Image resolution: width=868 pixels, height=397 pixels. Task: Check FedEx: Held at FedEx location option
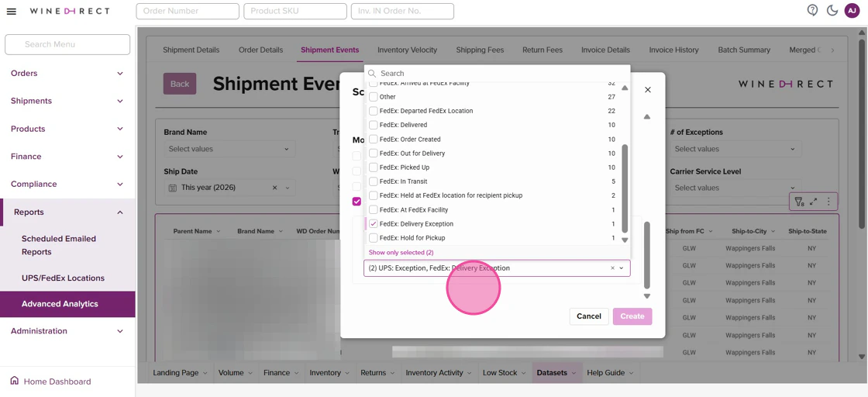click(374, 195)
